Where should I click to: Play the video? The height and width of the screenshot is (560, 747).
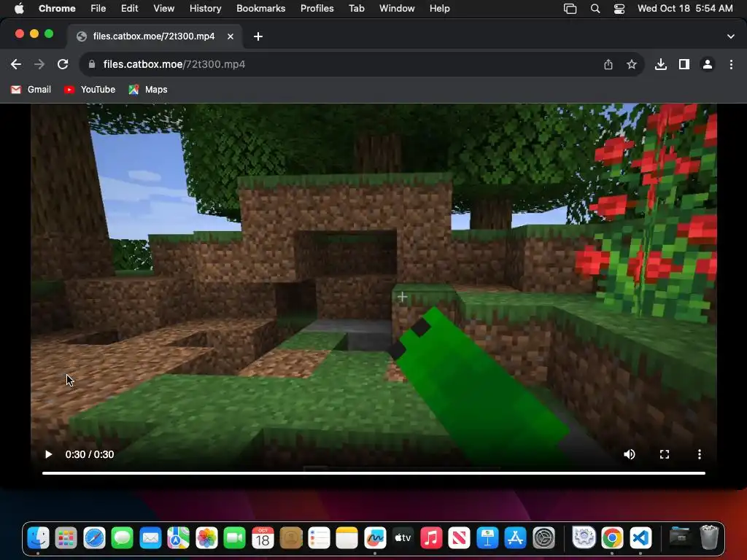click(x=48, y=454)
